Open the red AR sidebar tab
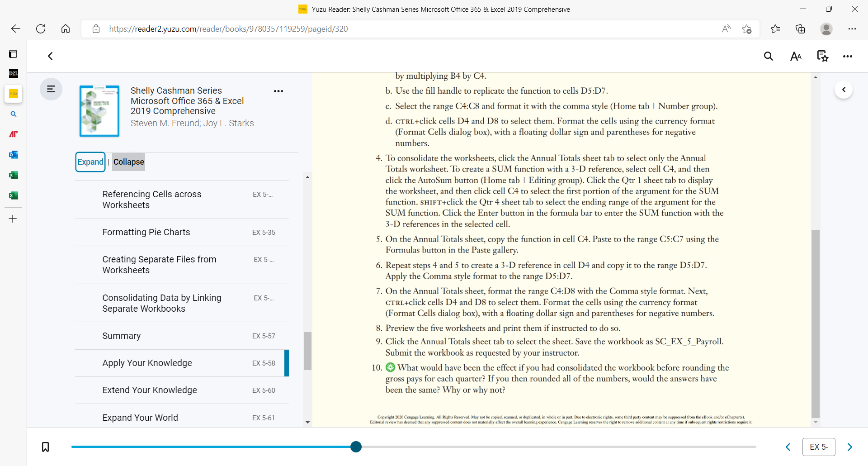Image resolution: width=868 pixels, height=466 pixels. (x=14, y=134)
